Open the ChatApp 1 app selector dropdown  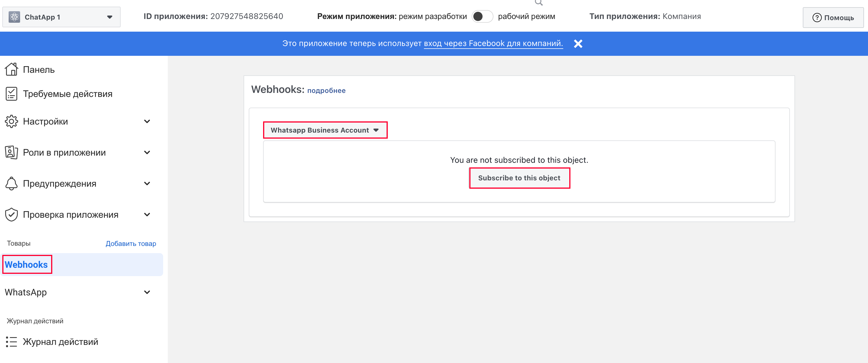pyautogui.click(x=109, y=17)
